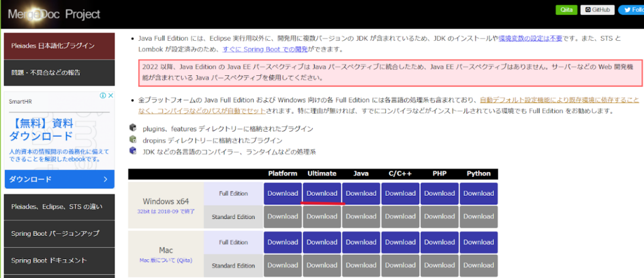The image size is (644, 278).
Task: Download Mac Standard Edition Python
Action: pos(479,265)
